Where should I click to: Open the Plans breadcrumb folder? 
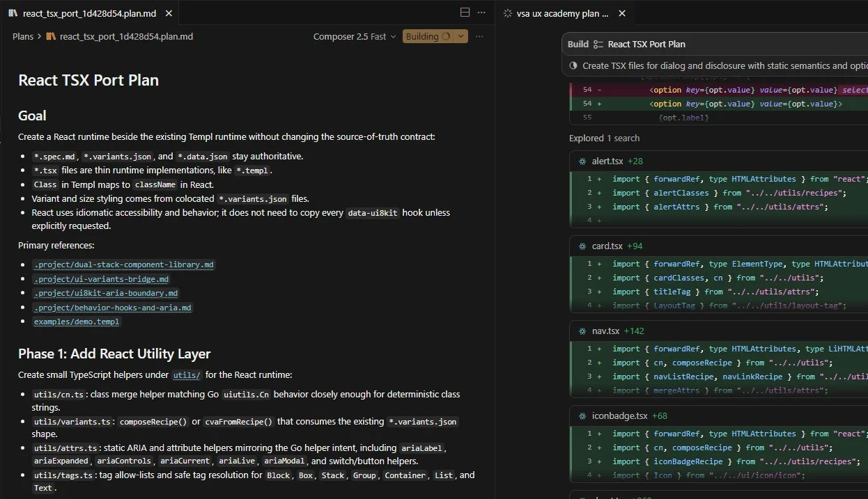(23, 36)
